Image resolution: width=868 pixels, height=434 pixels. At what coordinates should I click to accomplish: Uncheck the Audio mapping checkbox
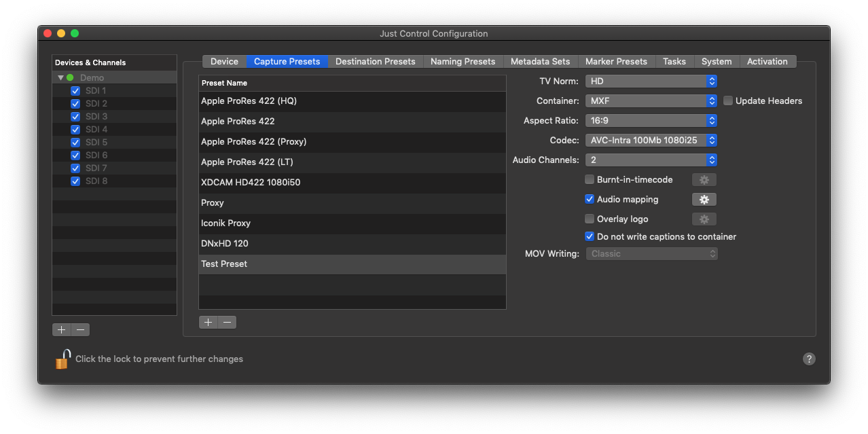[x=590, y=200]
